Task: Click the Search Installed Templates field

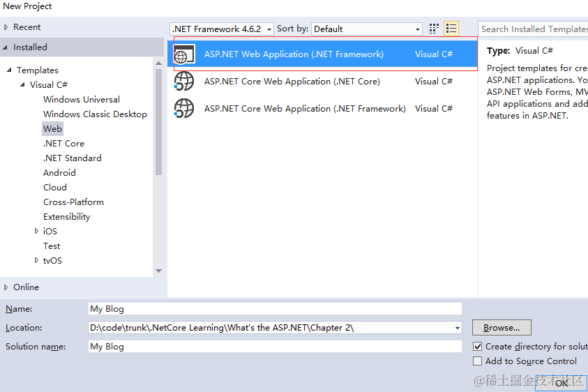Action: tap(533, 29)
